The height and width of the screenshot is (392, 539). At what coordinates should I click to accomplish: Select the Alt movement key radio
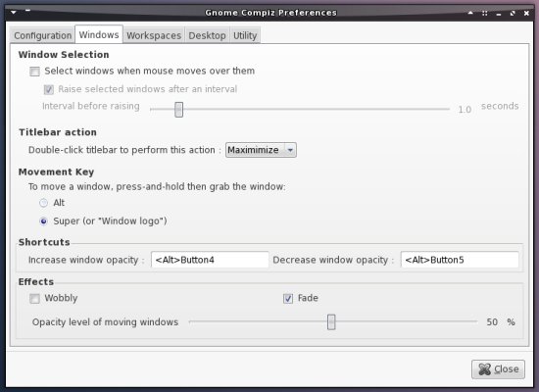coord(44,203)
